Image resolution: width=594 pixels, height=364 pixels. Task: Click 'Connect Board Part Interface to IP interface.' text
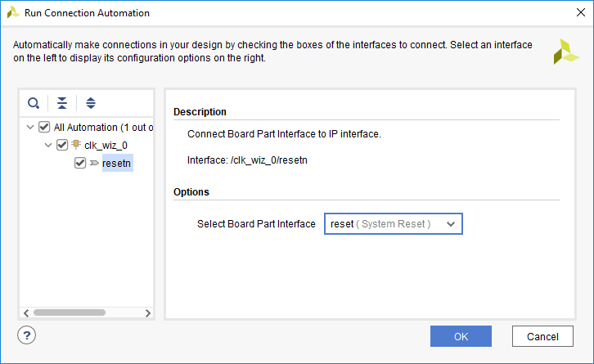click(x=284, y=134)
